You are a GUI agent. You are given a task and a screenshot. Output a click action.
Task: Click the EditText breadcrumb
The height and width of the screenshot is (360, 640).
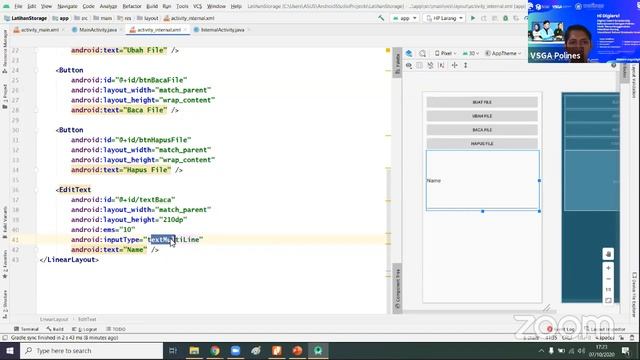click(87, 319)
